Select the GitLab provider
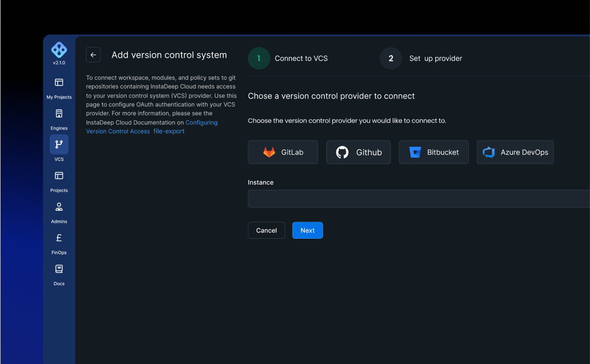 [x=283, y=152]
